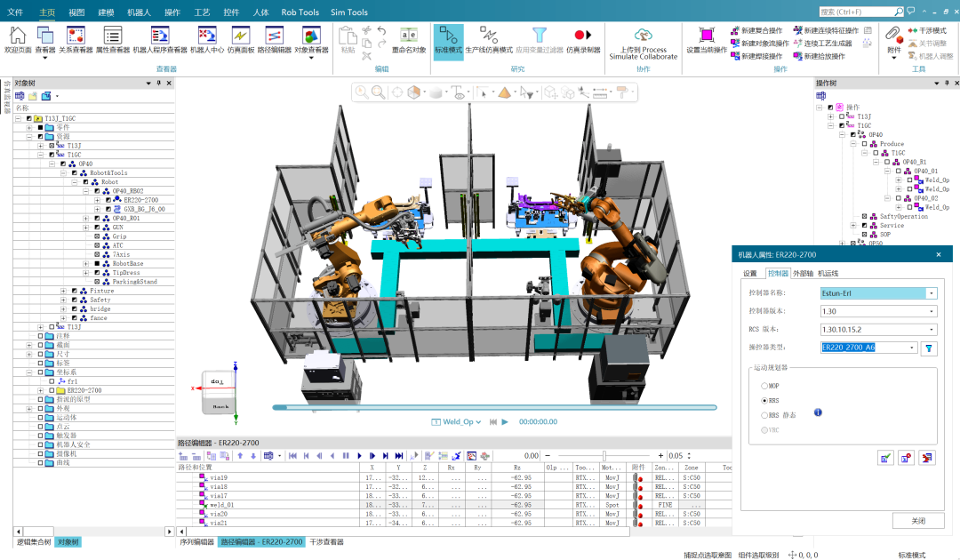Open the 关系查看器 relation viewer
This screenshot has width=960, height=560.
tap(76, 39)
